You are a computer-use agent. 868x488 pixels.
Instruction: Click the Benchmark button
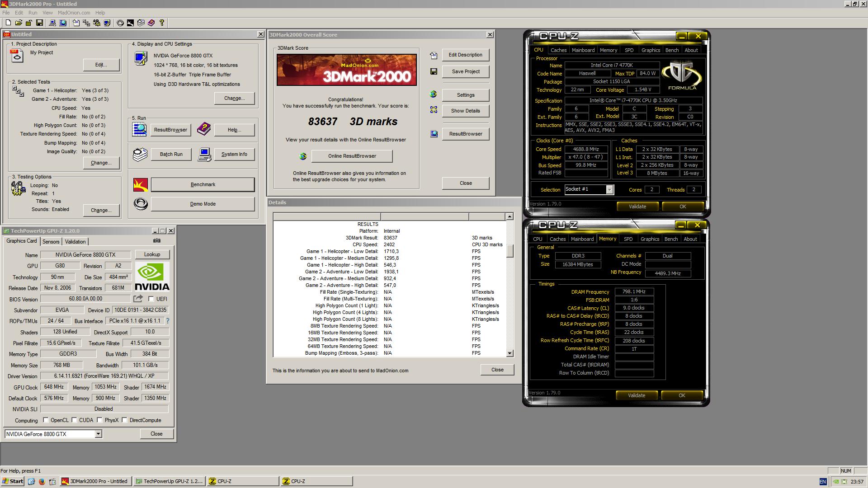(203, 184)
